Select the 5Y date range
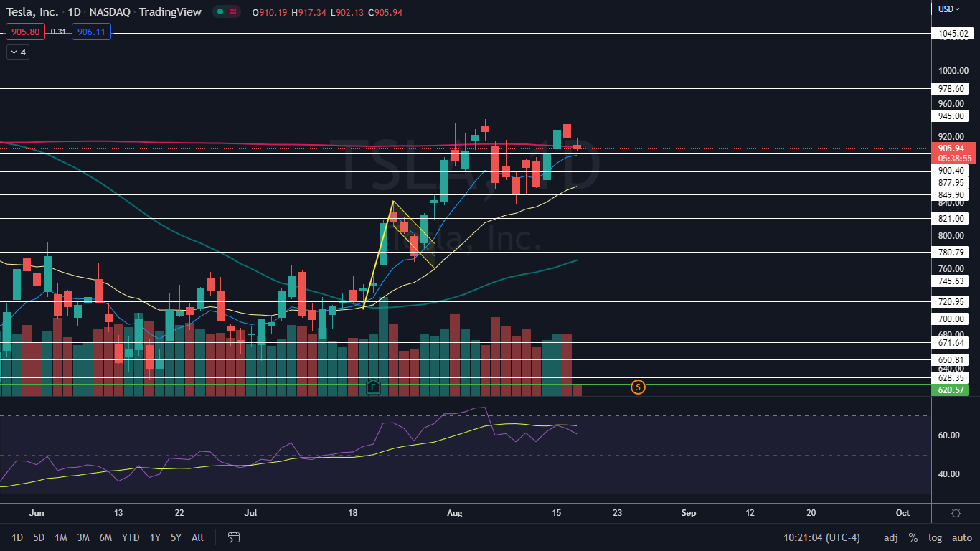Viewport: 980px width, 551px height. [x=176, y=537]
